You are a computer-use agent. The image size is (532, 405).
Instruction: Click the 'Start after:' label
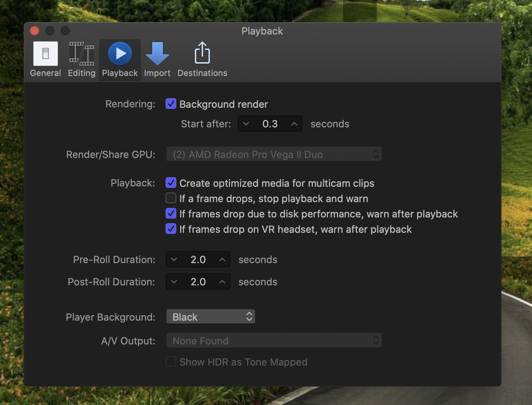(206, 124)
